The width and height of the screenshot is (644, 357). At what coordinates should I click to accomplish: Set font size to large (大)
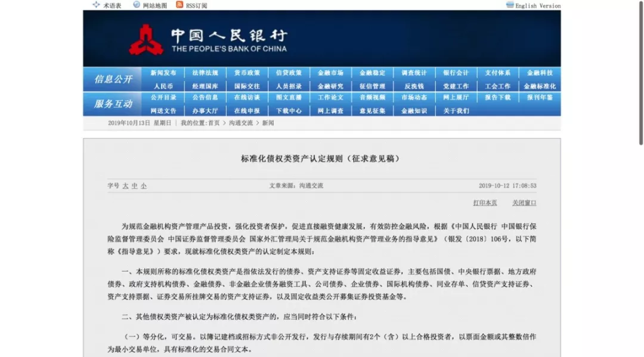[125, 186]
